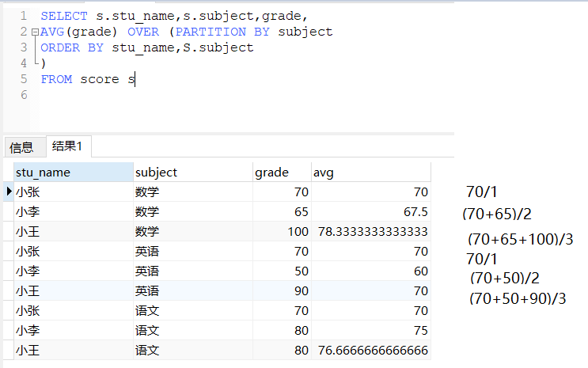Click empty line number 6 in the gutter
588x368 pixels.
point(24,94)
